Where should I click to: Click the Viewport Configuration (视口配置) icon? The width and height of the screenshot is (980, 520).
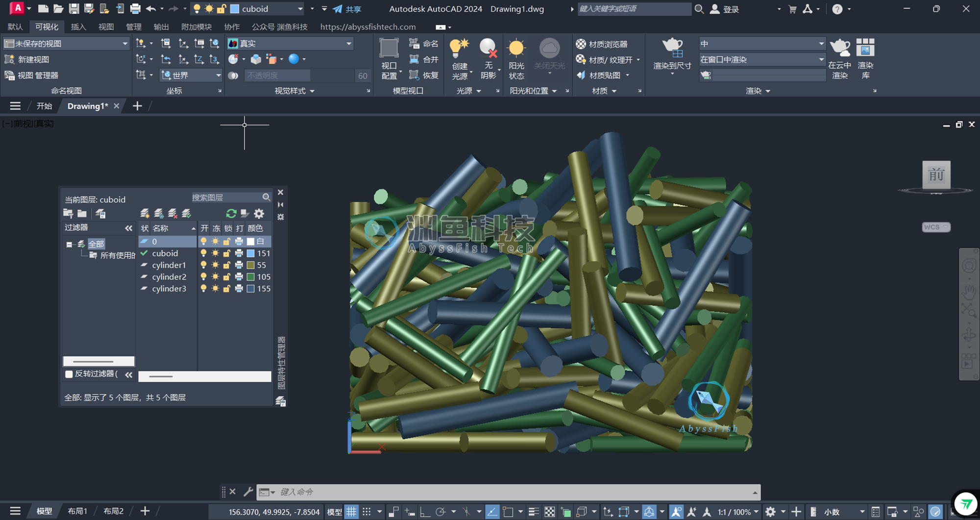point(389,49)
